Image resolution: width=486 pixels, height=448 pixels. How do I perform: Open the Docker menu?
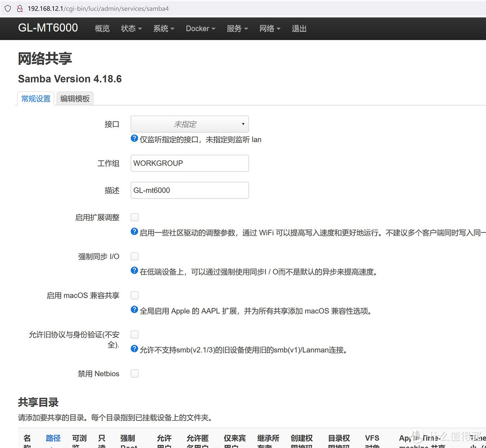tap(201, 28)
